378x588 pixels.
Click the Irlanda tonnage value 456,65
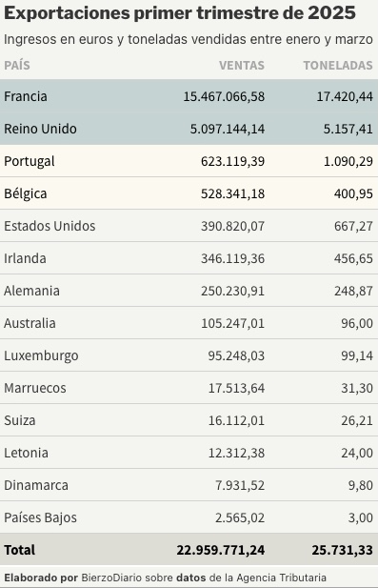[353, 258]
